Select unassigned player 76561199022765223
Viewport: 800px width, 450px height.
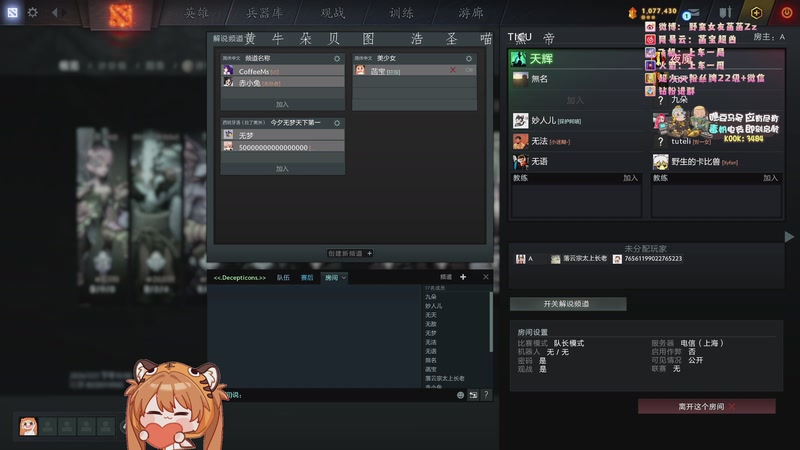[647, 259]
